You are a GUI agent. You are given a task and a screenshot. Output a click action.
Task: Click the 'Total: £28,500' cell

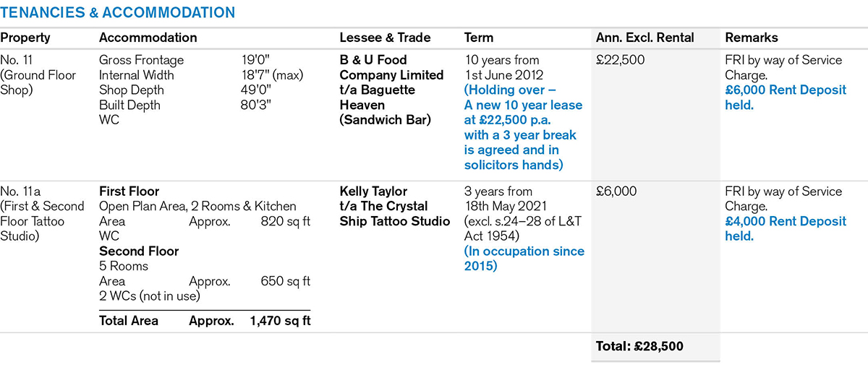[639, 347]
